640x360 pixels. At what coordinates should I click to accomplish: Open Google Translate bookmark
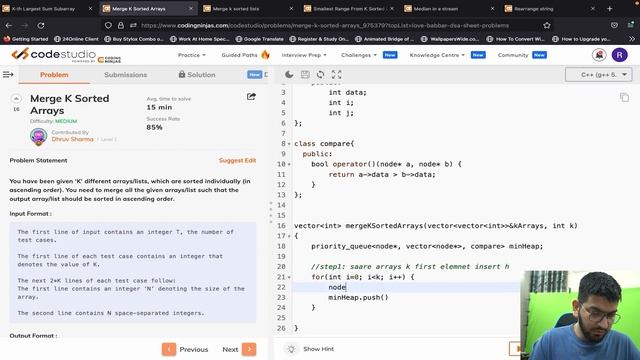[x=260, y=39]
